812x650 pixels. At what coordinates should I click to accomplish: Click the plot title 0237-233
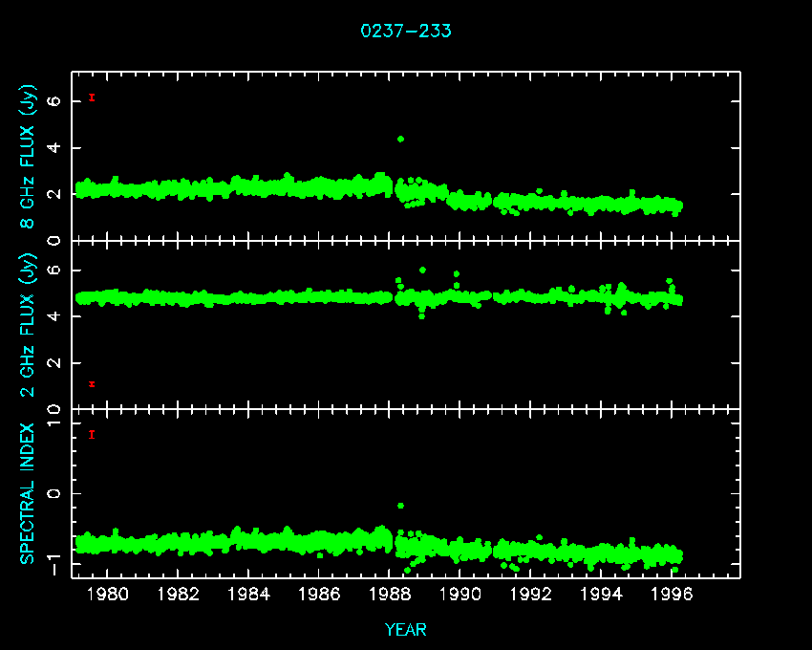coord(406,31)
